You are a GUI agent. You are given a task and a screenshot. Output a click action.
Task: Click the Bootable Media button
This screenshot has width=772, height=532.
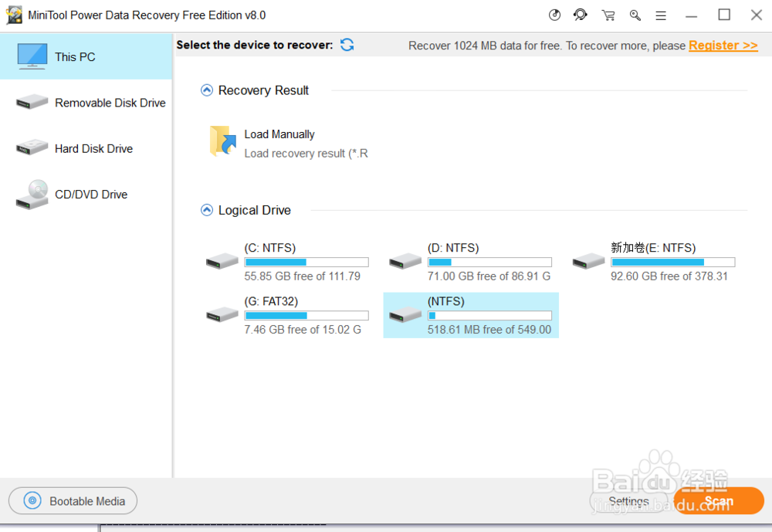73,501
